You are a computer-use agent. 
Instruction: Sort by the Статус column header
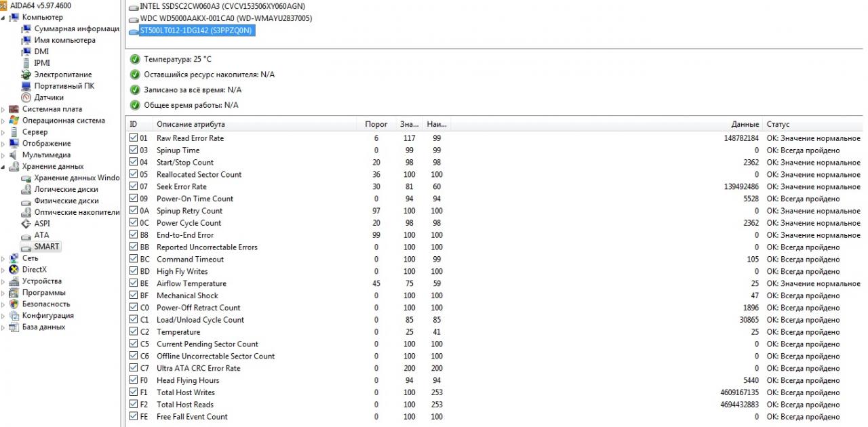[x=778, y=125]
